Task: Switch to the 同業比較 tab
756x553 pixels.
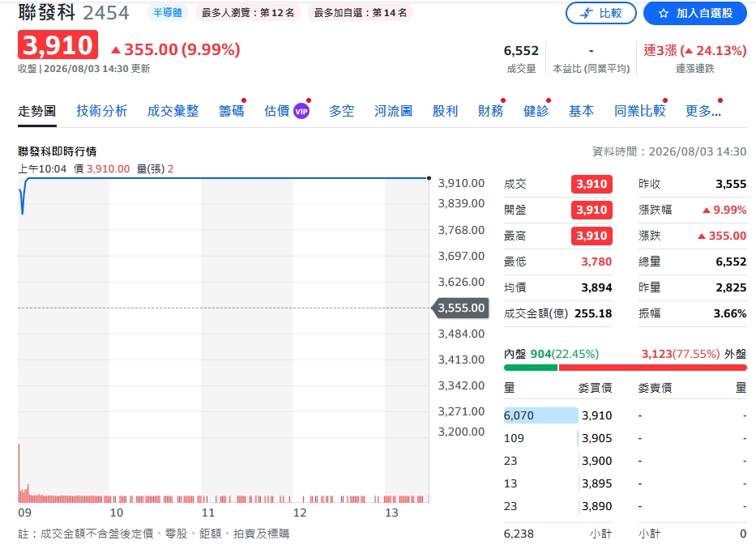Action: pyautogui.click(x=640, y=111)
